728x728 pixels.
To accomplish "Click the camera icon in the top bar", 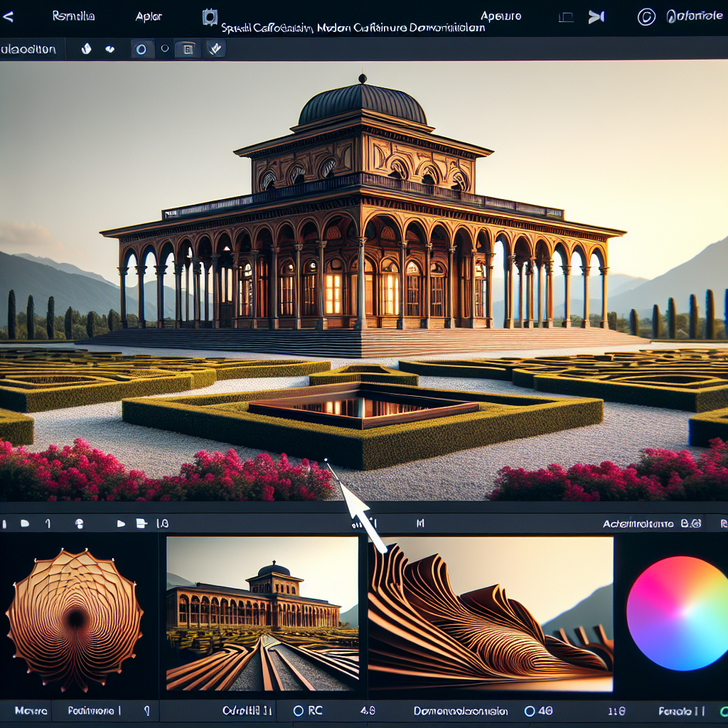I will pyautogui.click(x=210, y=17).
